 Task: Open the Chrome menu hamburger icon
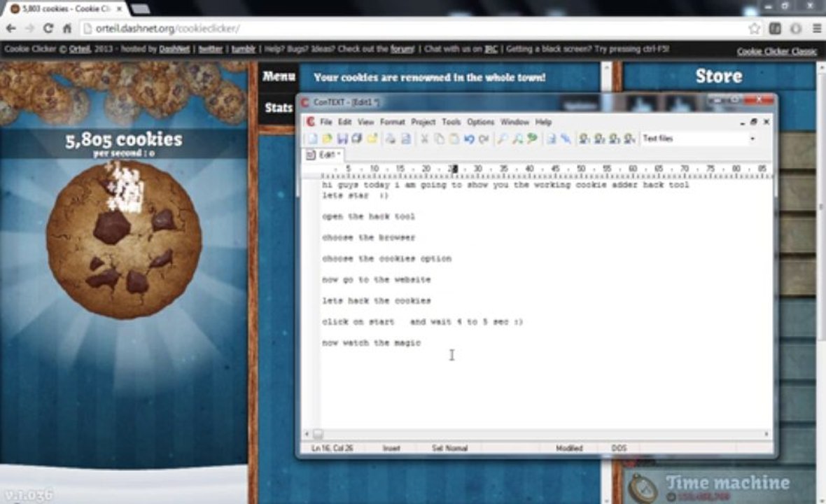816,29
